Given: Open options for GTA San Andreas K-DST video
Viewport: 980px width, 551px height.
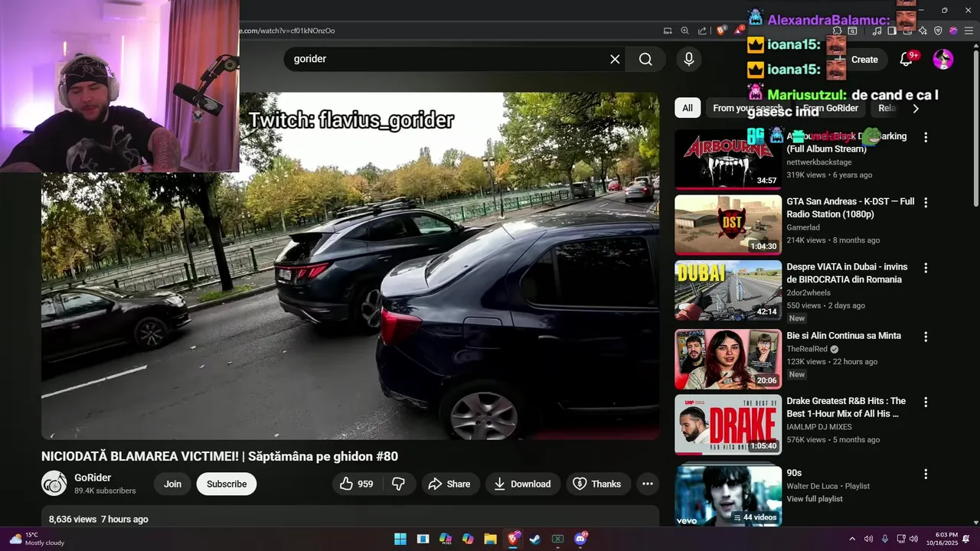Looking at the screenshot, I should [926, 203].
